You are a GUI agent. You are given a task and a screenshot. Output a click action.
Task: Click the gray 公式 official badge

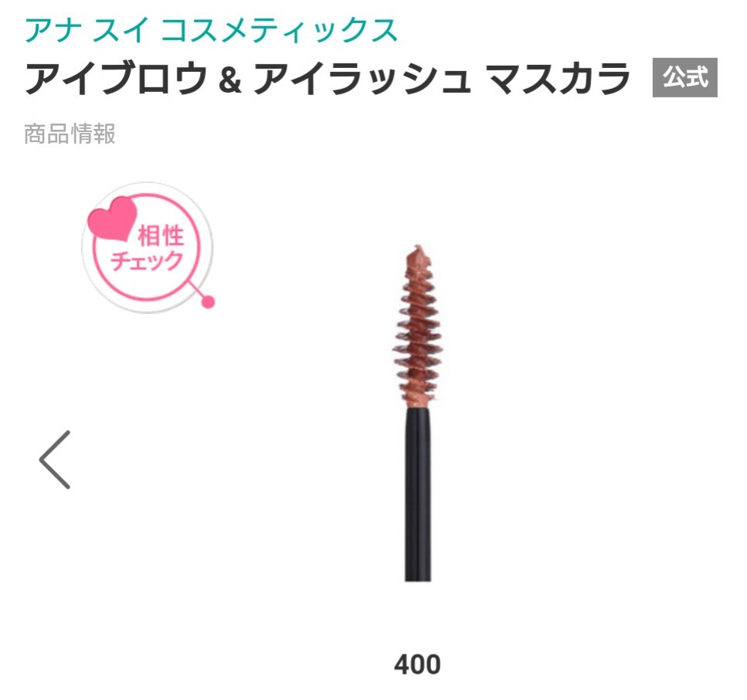[x=684, y=78]
